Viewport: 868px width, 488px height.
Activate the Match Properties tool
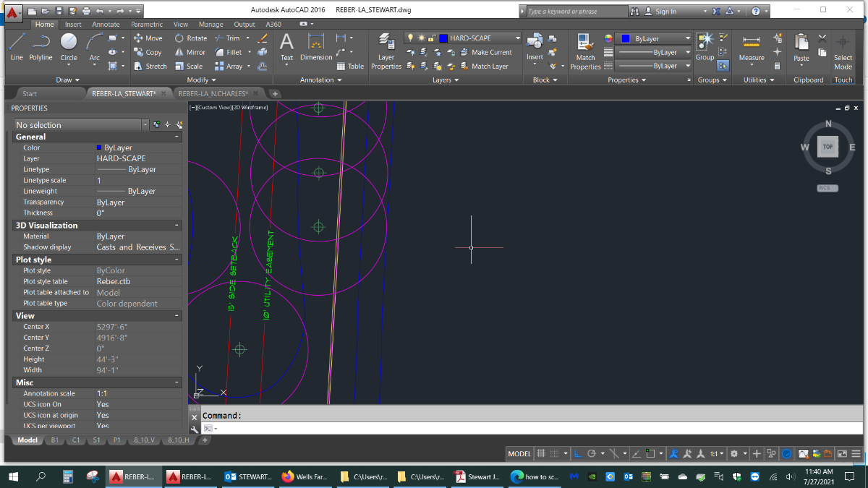click(585, 52)
